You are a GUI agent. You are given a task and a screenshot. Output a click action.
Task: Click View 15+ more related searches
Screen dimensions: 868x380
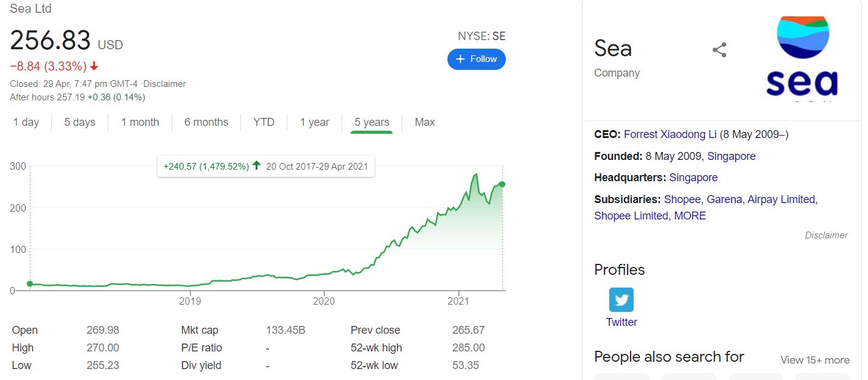pyautogui.click(x=815, y=360)
